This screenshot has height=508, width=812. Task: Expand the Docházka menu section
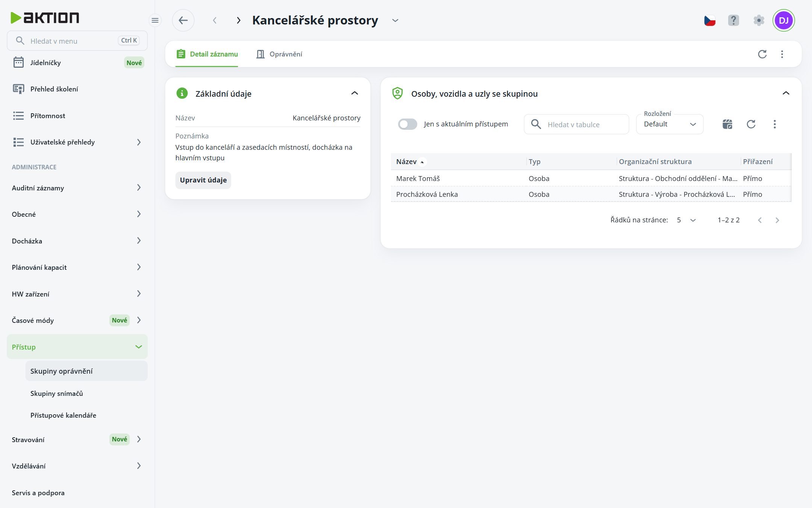coord(77,241)
